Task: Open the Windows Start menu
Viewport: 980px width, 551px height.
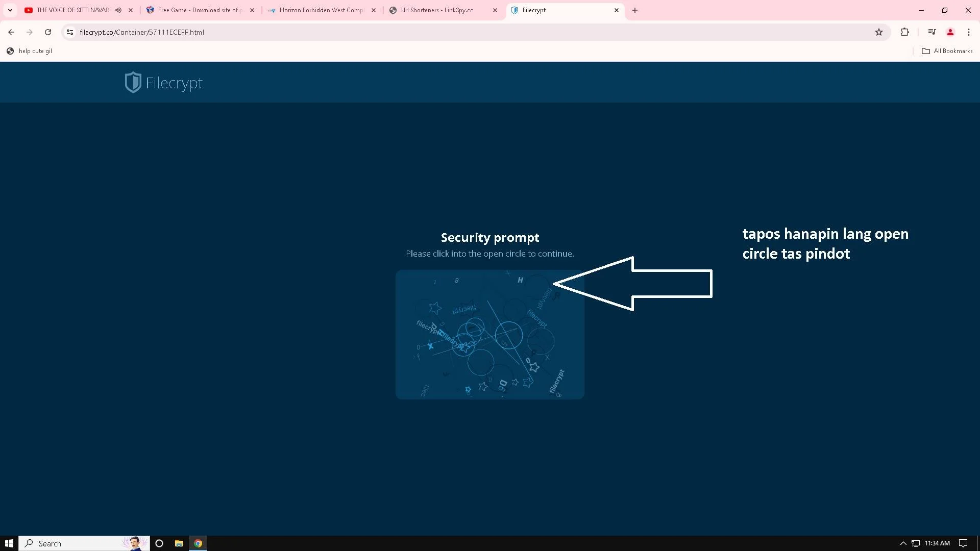Action: tap(9, 543)
